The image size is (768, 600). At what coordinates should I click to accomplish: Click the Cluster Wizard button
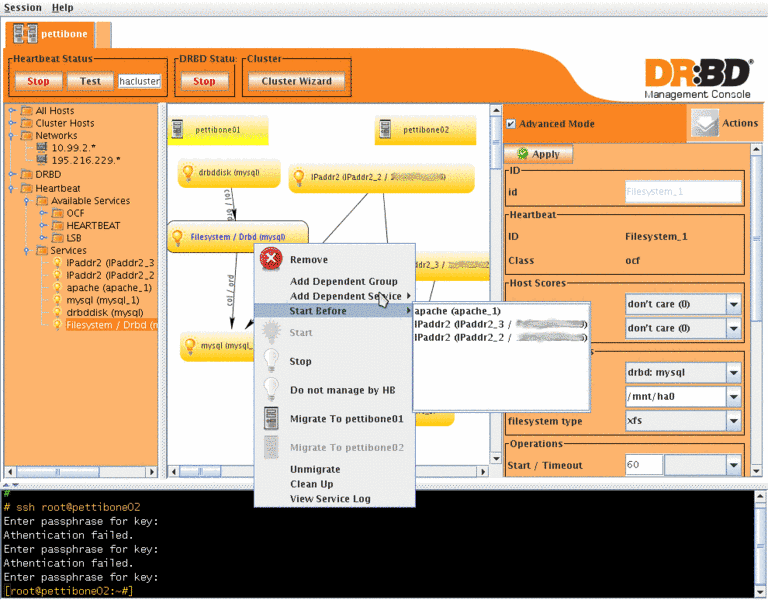(296, 81)
